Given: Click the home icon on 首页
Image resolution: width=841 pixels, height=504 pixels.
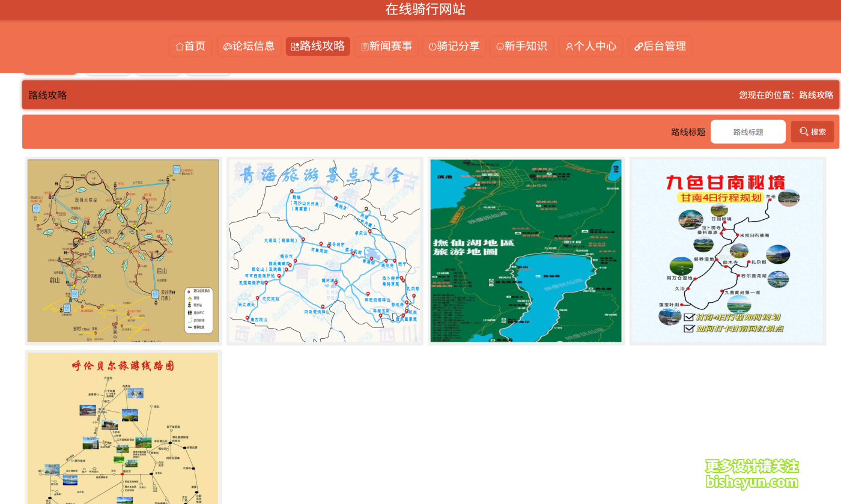Looking at the screenshot, I should point(179,46).
